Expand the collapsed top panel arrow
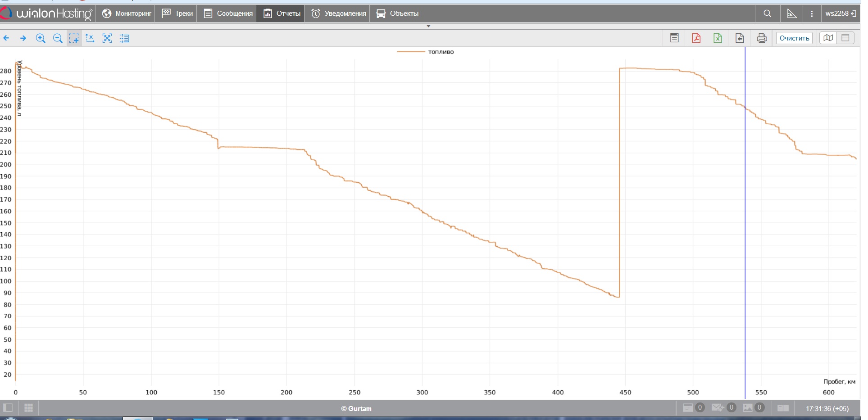Viewport: 868px width, 420px height. point(428,26)
